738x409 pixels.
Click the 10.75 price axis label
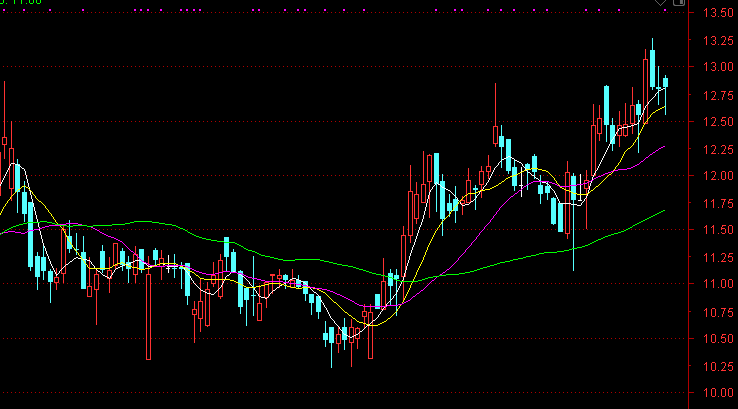(718, 312)
